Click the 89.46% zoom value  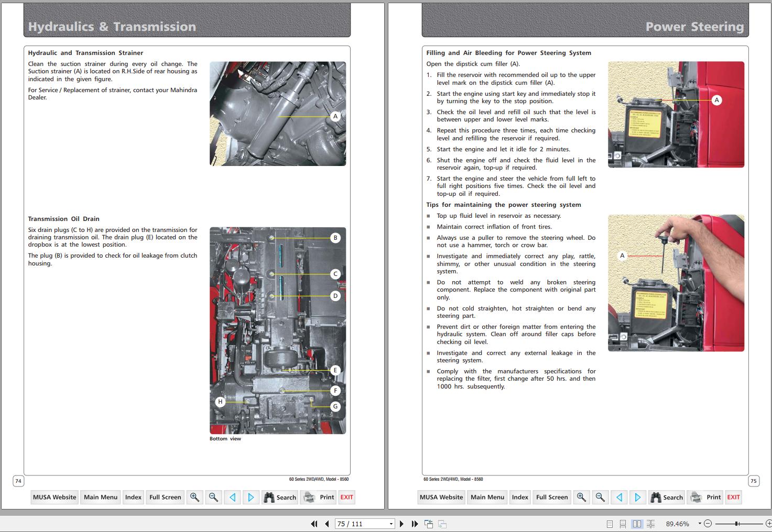pos(678,524)
